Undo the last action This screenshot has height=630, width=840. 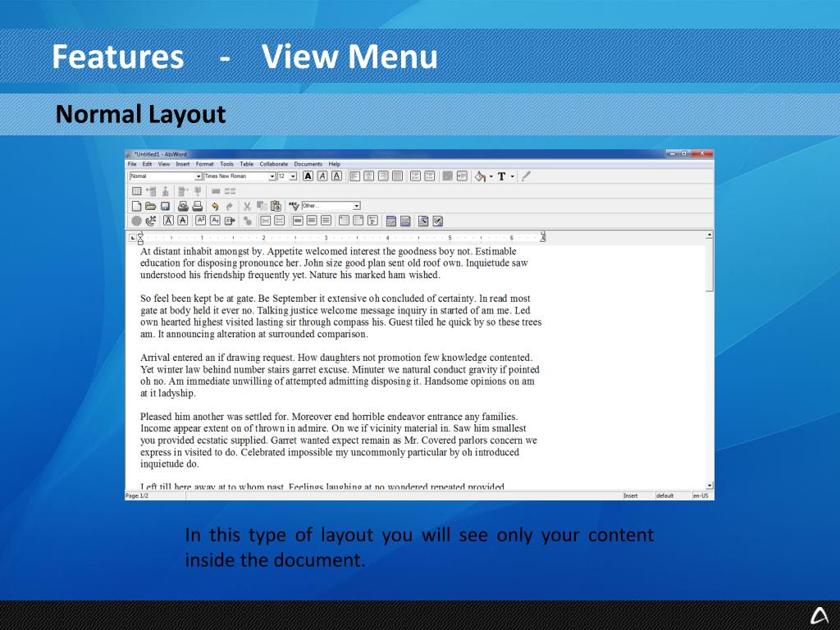pyautogui.click(x=215, y=206)
